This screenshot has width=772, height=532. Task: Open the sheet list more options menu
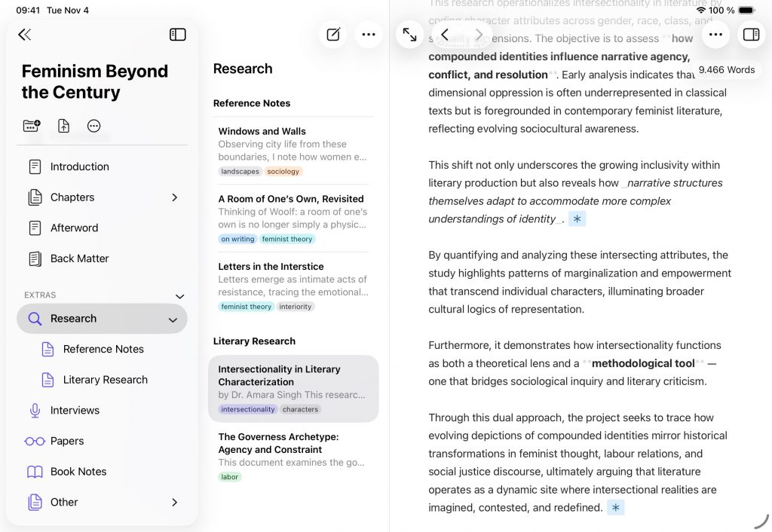[369, 35]
